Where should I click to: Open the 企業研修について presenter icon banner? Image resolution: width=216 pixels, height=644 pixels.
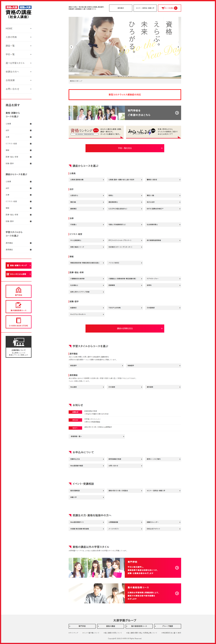point(19,346)
